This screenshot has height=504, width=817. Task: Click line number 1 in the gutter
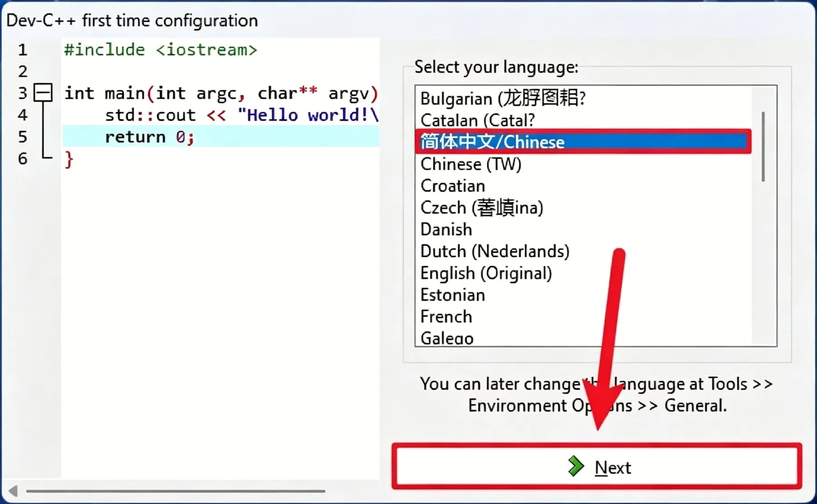[23, 49]
